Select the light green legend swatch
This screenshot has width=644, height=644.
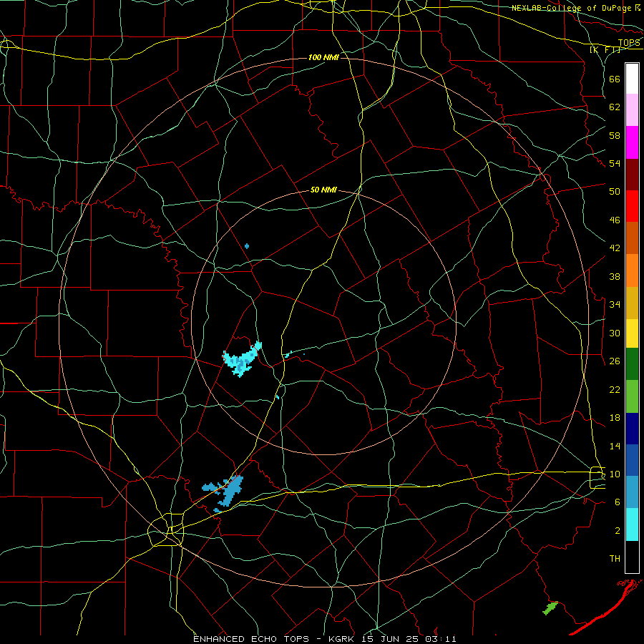[x=632, y=396]
